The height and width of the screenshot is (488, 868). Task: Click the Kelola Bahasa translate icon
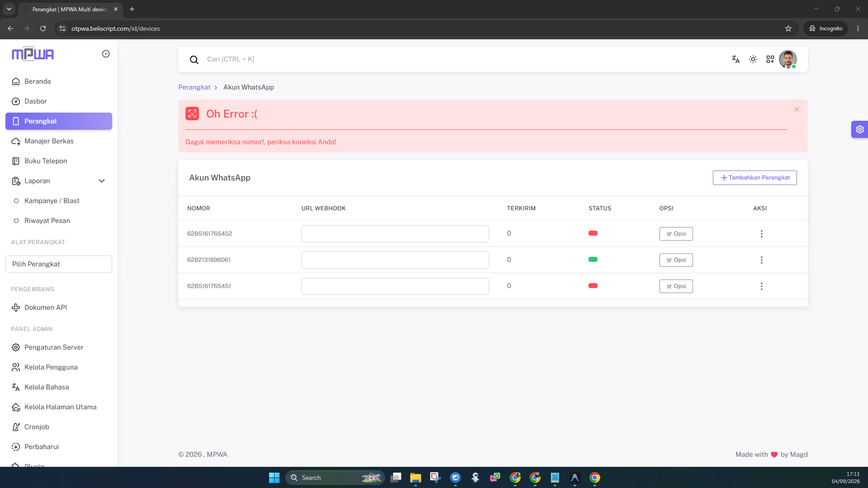pyautogui.click(x=16, y=387)
